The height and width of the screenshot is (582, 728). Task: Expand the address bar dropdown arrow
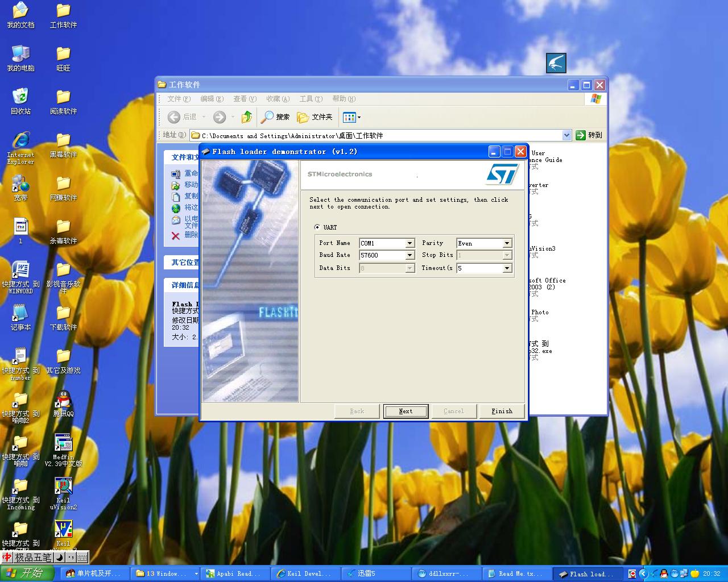tap(566, 135)
